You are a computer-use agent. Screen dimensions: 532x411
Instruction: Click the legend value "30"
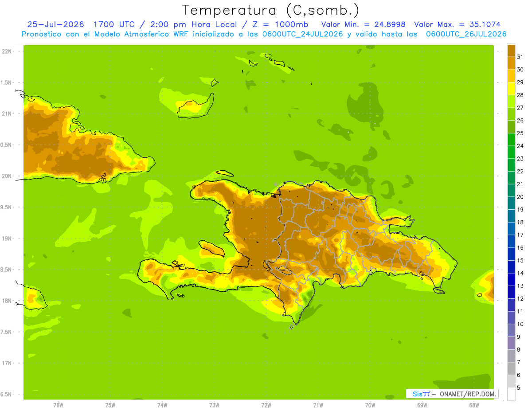pyautogui.click(x=520, y=70)
